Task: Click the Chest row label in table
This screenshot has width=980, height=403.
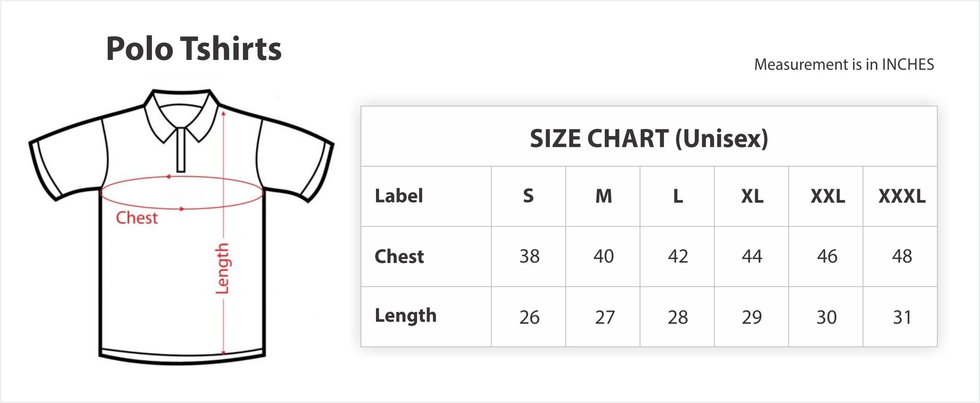Action: click(x=399, y=257)
